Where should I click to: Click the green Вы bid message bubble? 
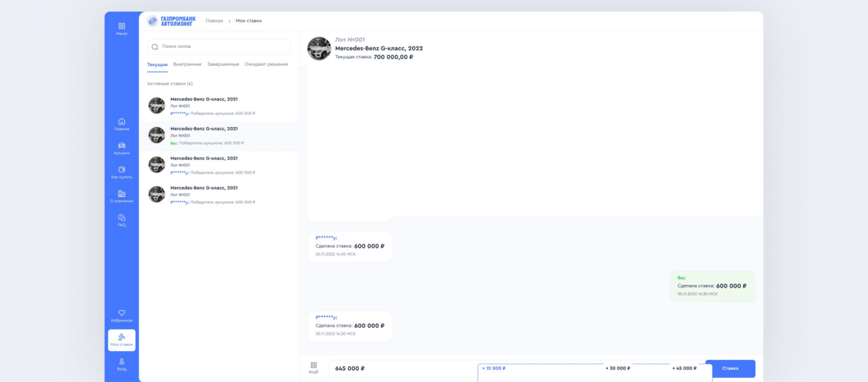click(713, 286)
